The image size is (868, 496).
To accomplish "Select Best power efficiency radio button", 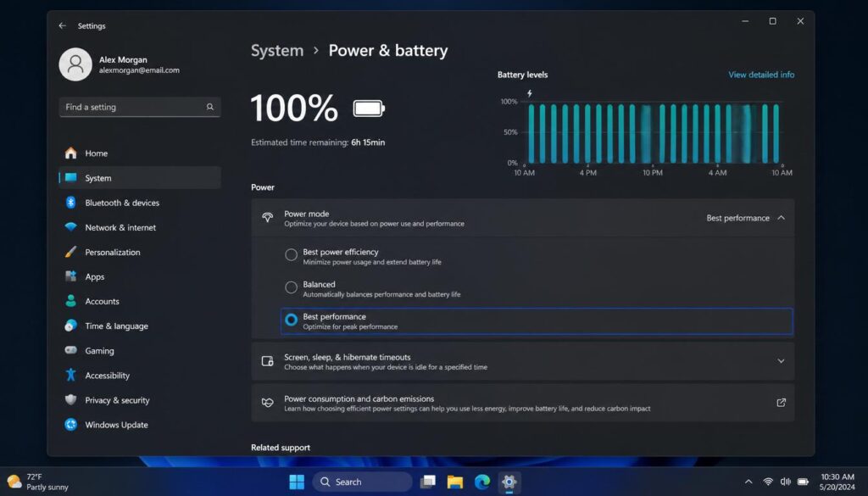I will pyautogui.click(x=292, y=254).
